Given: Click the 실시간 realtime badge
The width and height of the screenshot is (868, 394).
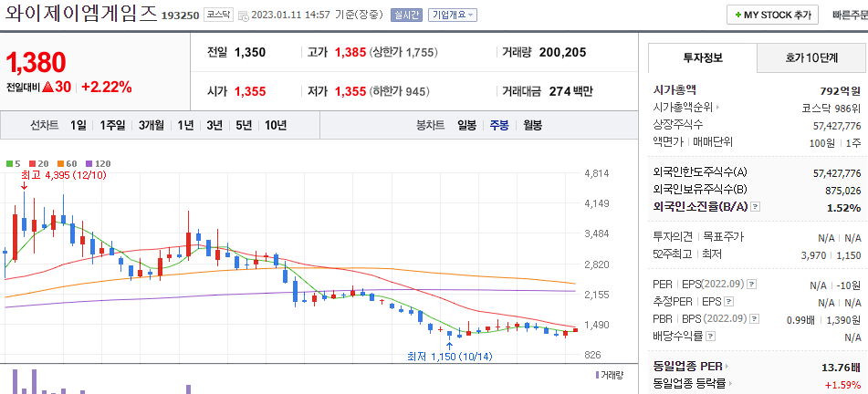Looking at the screenshot, I should (407, 16).
